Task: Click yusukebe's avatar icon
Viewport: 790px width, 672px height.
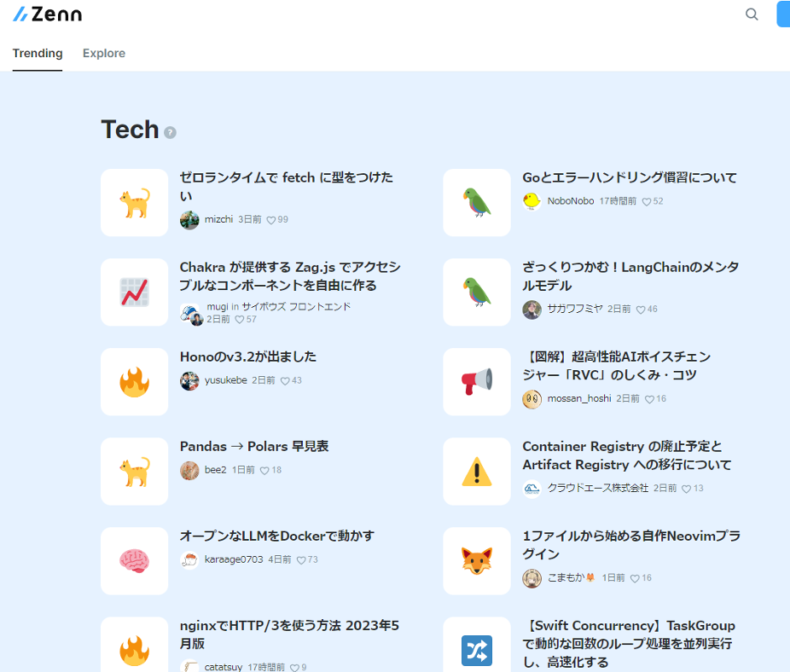Action: (189, 380)
